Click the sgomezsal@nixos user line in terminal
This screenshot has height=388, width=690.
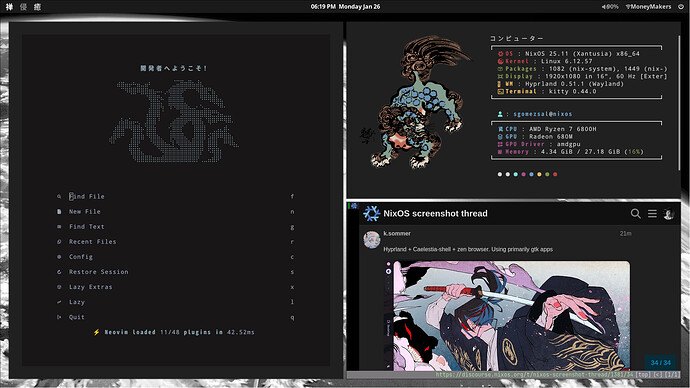click(535, 114)
